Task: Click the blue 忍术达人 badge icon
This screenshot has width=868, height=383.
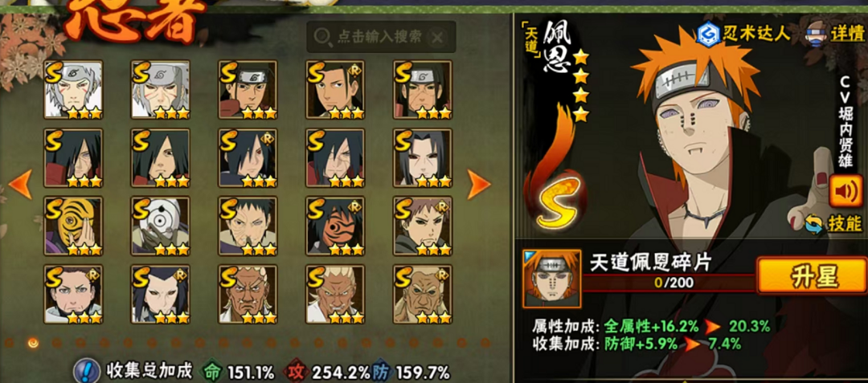Action: tap(707, 35)
